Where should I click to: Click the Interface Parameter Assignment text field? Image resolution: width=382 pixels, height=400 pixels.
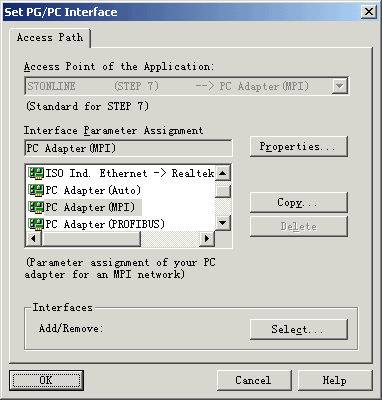point(128,148)
